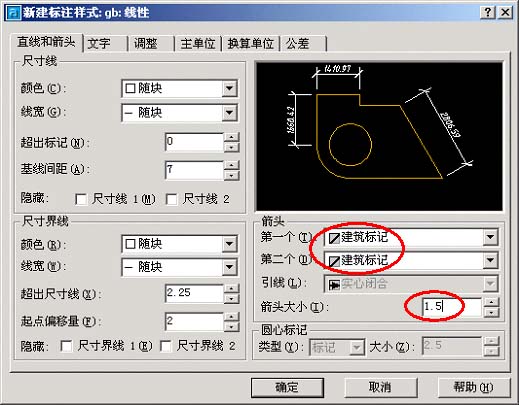Check the 尺寸线 2 hide checkbox
Image resolution: width=519 pixels, height=405 pixels.
(x=171, y=199)
